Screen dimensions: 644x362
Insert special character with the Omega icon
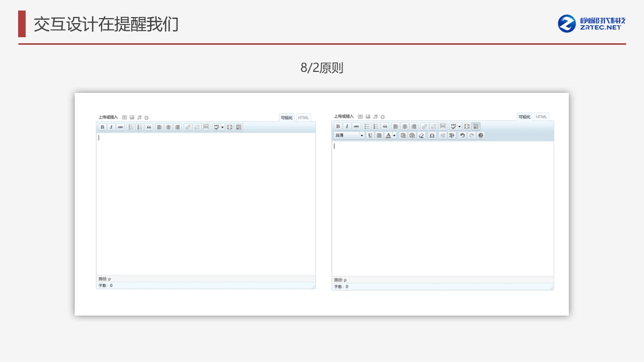pyautogui.click(x=432, y=136)
